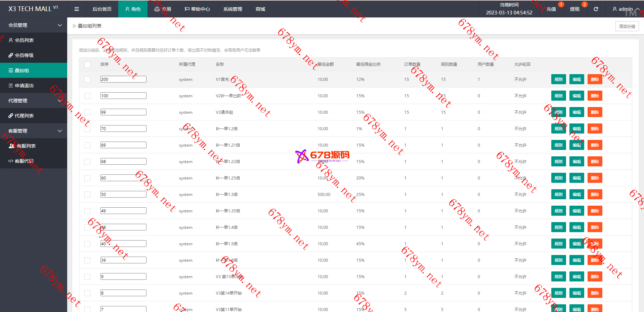Open 会员列表 via its user icon

(11, 40)
